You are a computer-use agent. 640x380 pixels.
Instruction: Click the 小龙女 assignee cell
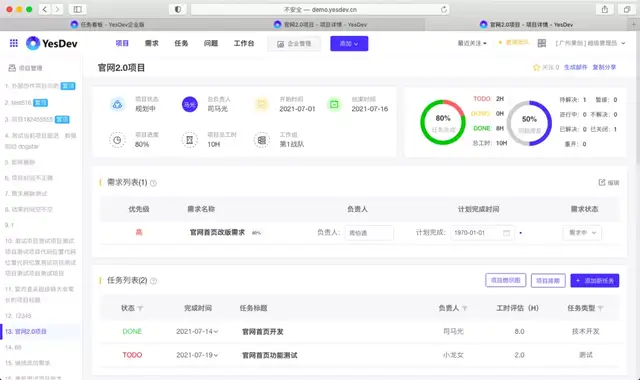453,355
